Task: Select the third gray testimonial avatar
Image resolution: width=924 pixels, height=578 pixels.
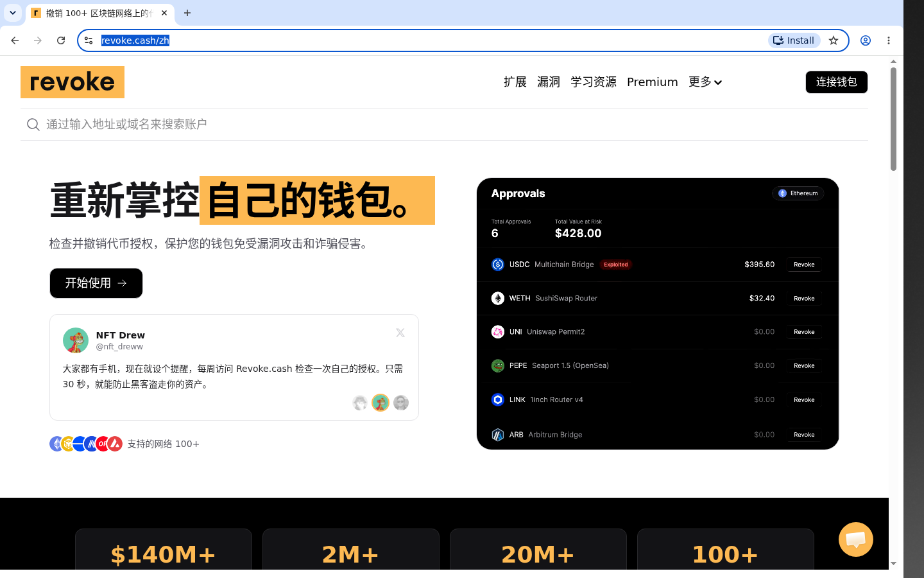Action: pyautogui.click(x=401, y=403)
